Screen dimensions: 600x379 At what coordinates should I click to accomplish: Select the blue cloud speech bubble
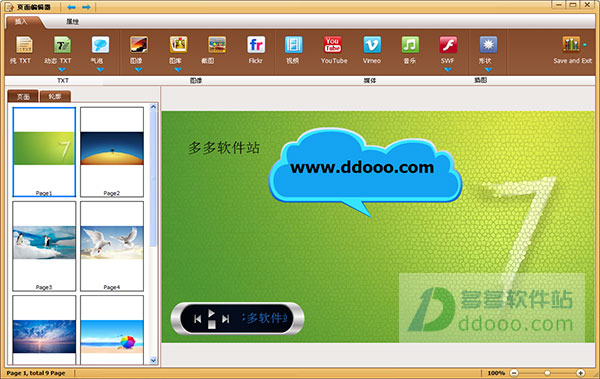point(365,173)
